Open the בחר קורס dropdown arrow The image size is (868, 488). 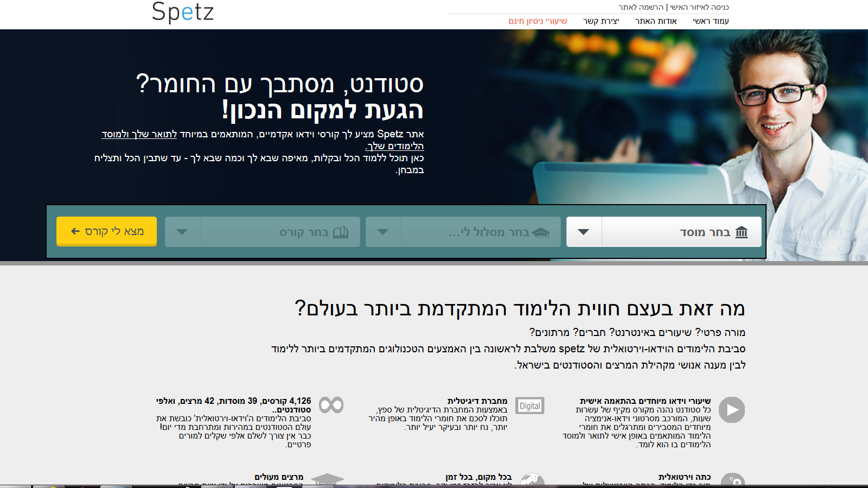[182, 232]
